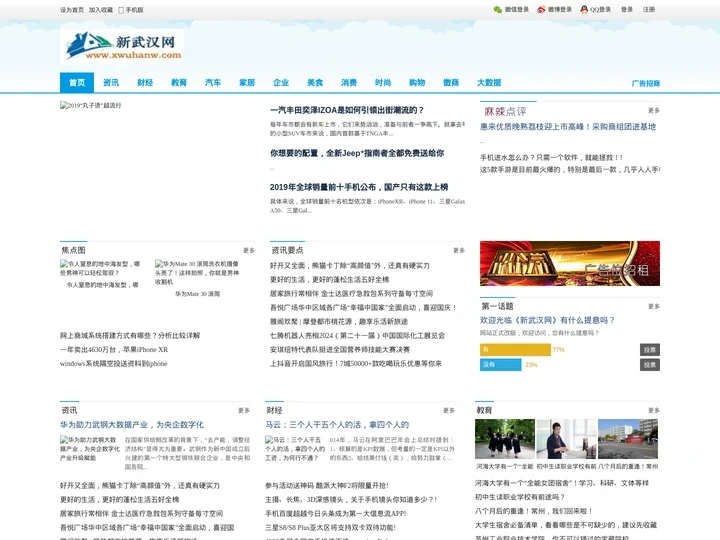This screenshot has height=540, width=720.
Task: Open 一年卖出4630万台 苹果iPhone XR article
Action: 114,350
